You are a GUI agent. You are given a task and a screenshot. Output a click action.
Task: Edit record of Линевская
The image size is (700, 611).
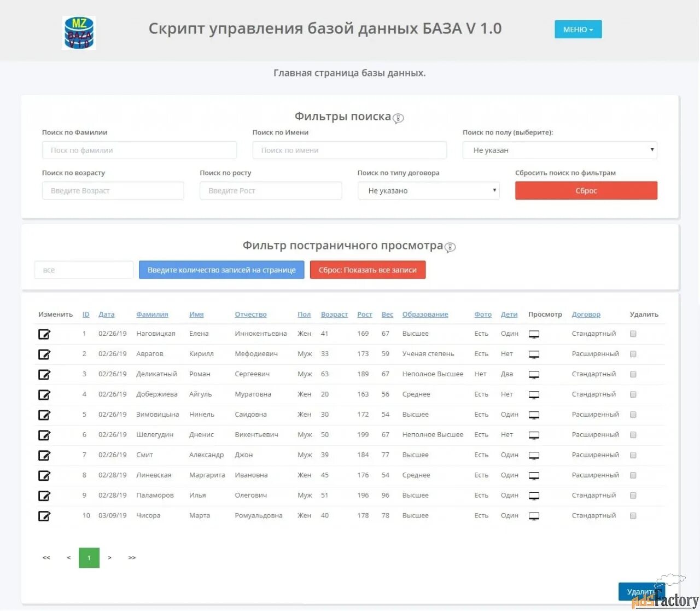coord(44,476)
